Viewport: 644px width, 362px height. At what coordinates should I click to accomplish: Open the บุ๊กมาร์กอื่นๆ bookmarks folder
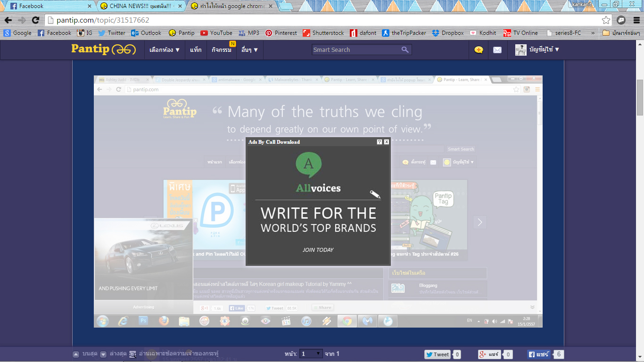point(621,33)
